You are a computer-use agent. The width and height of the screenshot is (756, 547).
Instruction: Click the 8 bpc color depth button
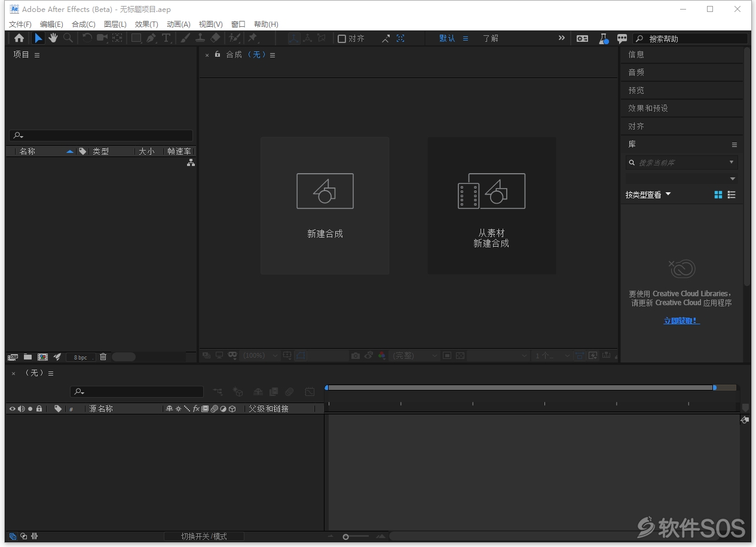81,357
